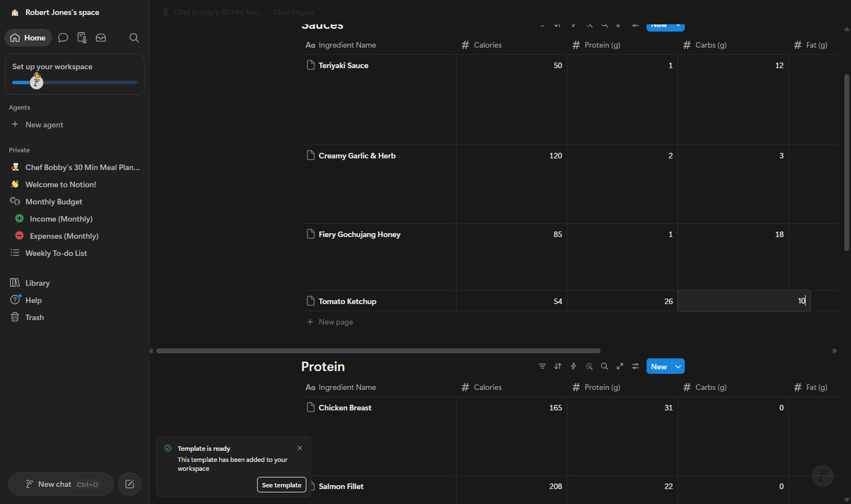851x504 pixels.
Task: Search within the Protein database
Action: [x=604, y=366]
